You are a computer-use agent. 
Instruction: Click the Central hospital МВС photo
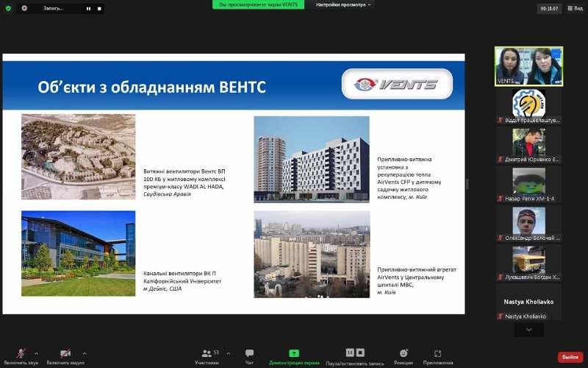[x=312, y=254]
